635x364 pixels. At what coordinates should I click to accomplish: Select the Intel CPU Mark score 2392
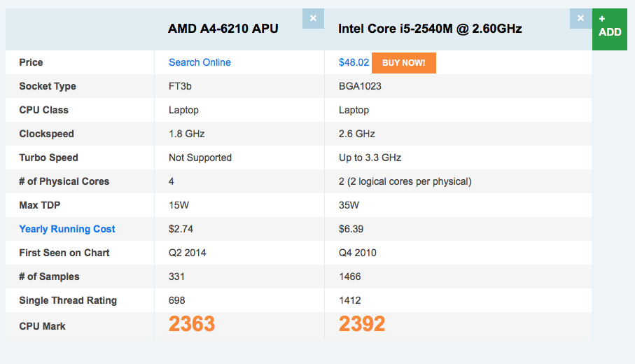tap(362, 324)
